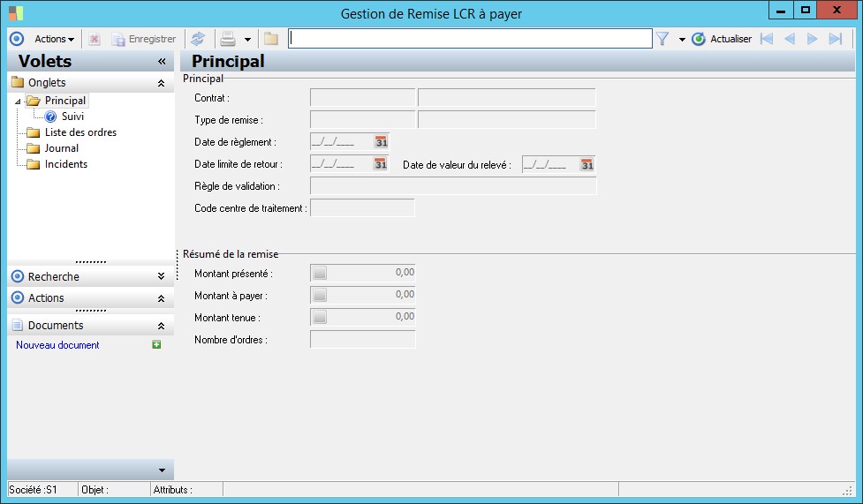Click the Contrat description field
863x504 pixels.
pos(507,97)
